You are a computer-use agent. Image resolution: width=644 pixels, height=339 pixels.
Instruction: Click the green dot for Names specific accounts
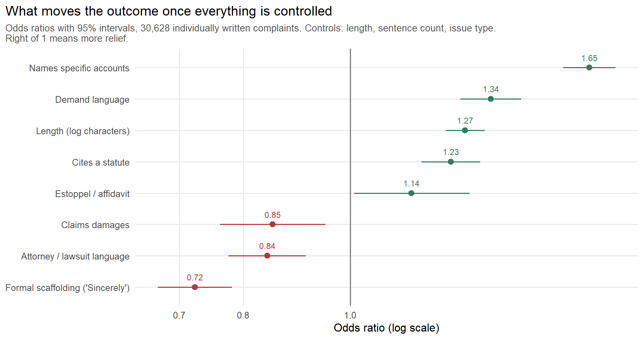pyautogui.click(x=589, y=67)
